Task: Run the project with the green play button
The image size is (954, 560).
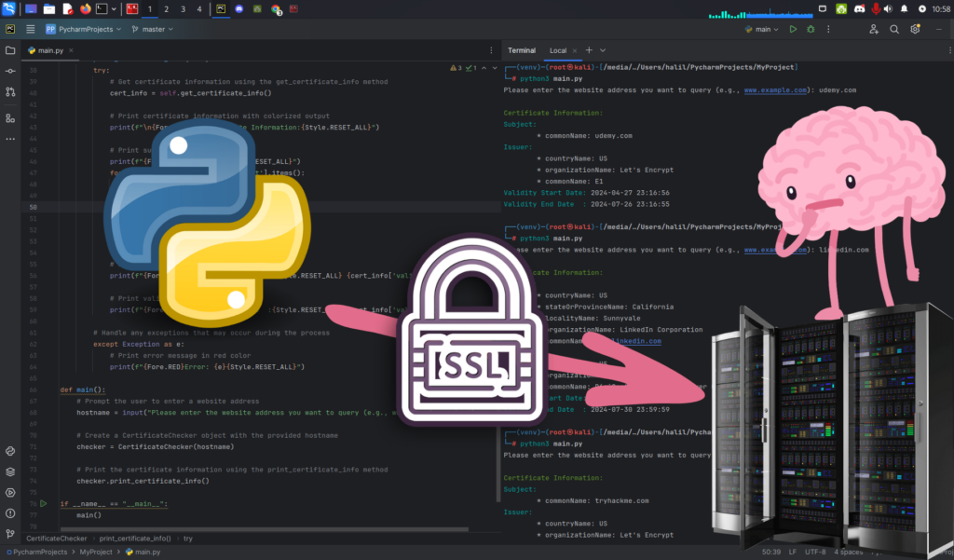Action: pyautogui.click(x=793, y=29)
